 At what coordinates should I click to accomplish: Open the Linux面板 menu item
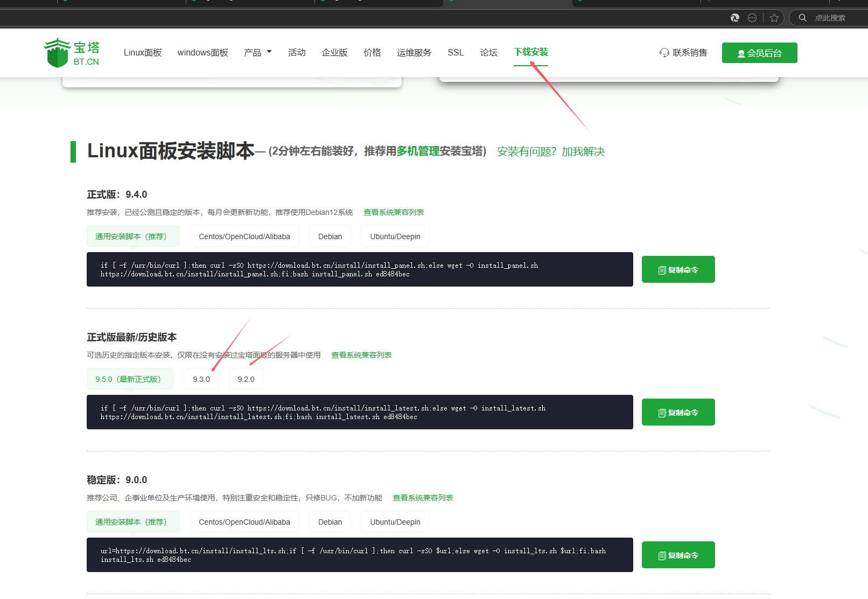coord(143,52)
